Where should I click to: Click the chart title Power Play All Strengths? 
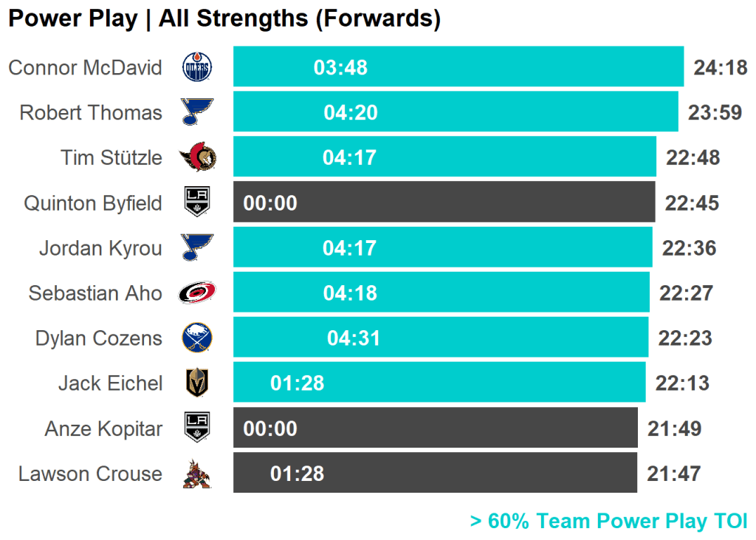tap(224, 18)
